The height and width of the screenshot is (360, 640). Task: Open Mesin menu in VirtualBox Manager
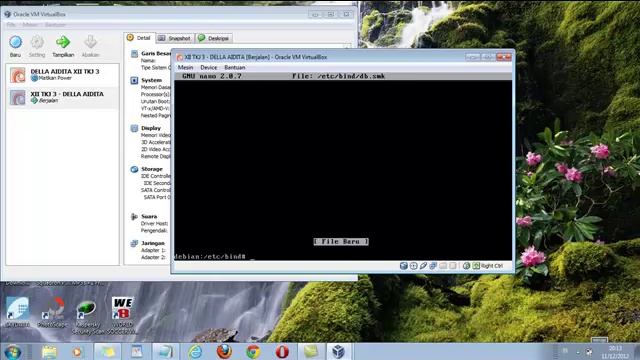point(30,25)
